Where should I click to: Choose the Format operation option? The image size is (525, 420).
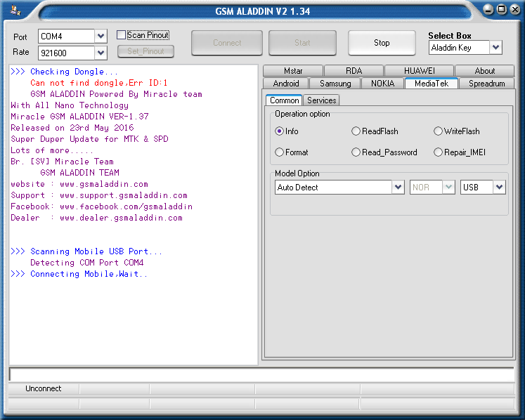click(279, 152)
